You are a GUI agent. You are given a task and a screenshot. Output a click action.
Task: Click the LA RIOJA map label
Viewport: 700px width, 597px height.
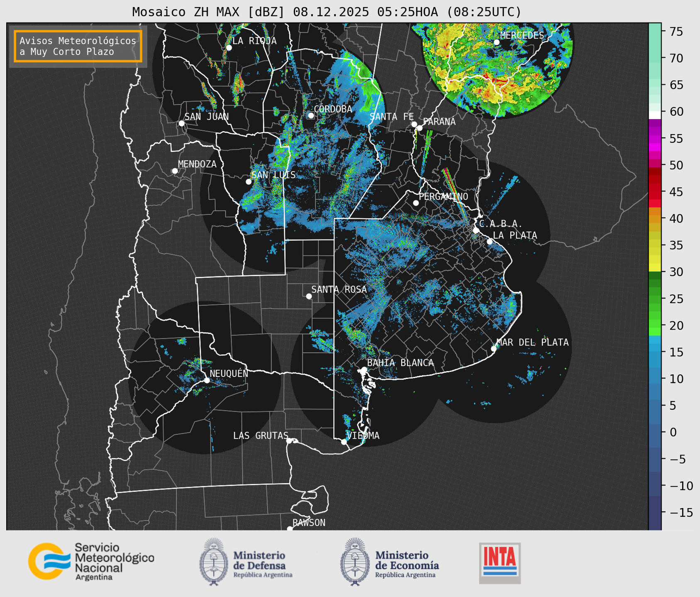pos(254,41)
